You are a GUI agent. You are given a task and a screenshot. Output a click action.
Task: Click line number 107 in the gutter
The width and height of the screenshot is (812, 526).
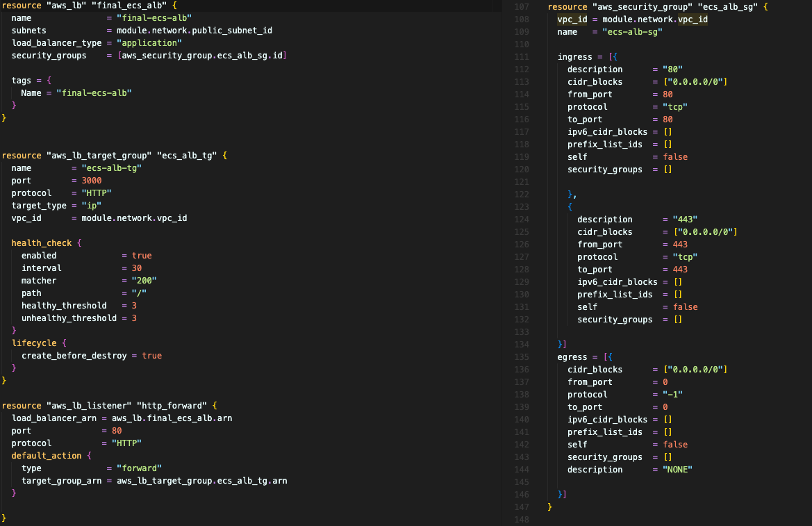[x=522, y=7]
